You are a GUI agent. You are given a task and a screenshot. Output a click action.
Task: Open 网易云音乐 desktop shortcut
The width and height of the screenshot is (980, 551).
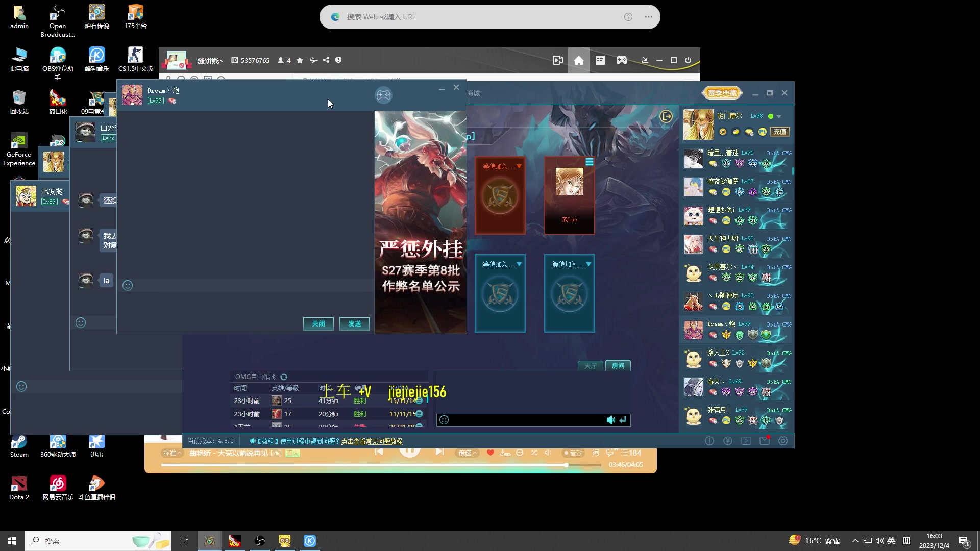(58, 488)
